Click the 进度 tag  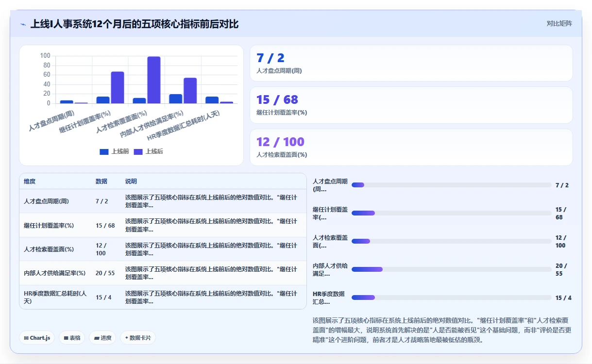tap(102, 338)
